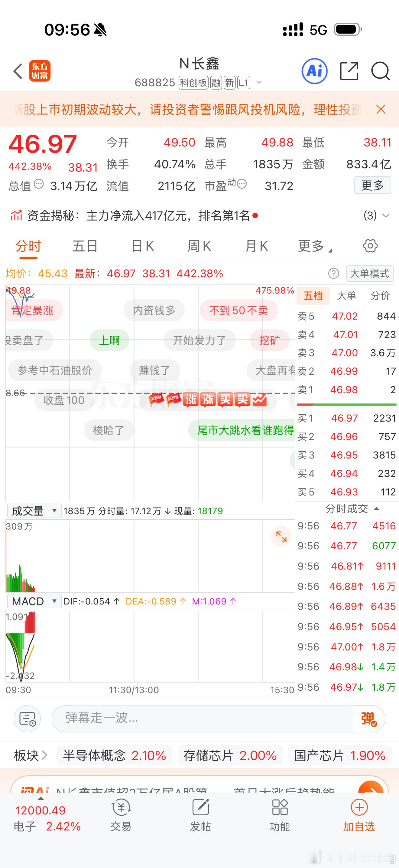Tap the 梭哈了 danmaku comment
This screenshot has width=399, height=868.
click(x=109, y=430)
